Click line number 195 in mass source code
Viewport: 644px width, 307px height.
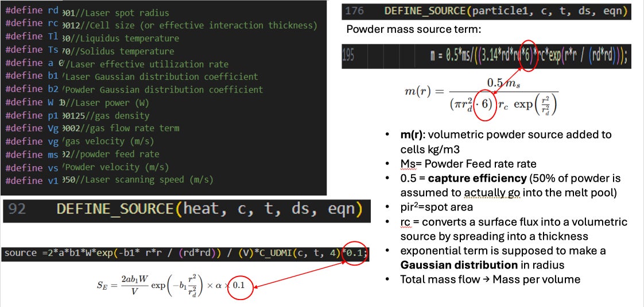(350, 57)
